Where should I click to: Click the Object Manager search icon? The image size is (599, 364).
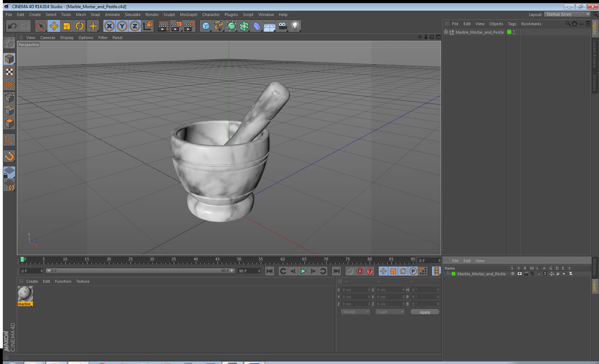[x=568, y=24]
